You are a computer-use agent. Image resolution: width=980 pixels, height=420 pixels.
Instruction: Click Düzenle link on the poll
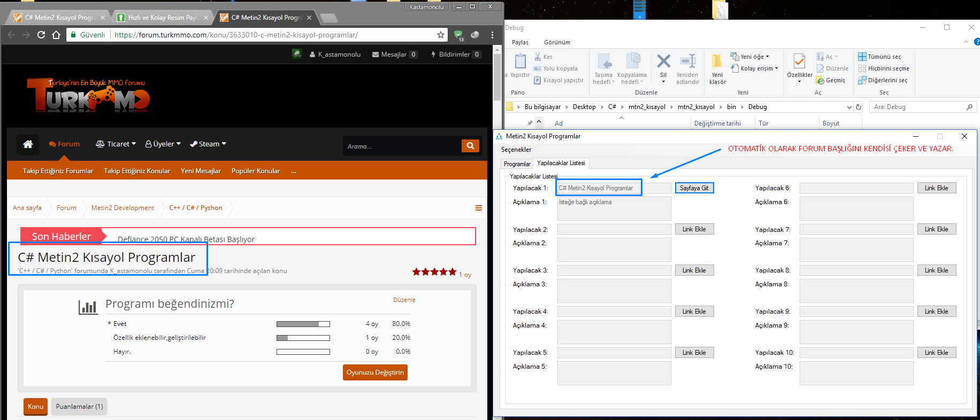point(404,300)
